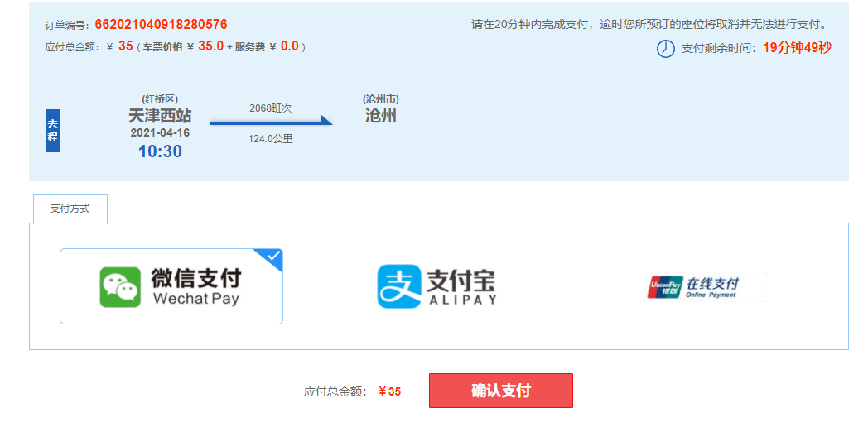
Task: Select 微信支付 Wechat Pay text label
Action: 195,287
